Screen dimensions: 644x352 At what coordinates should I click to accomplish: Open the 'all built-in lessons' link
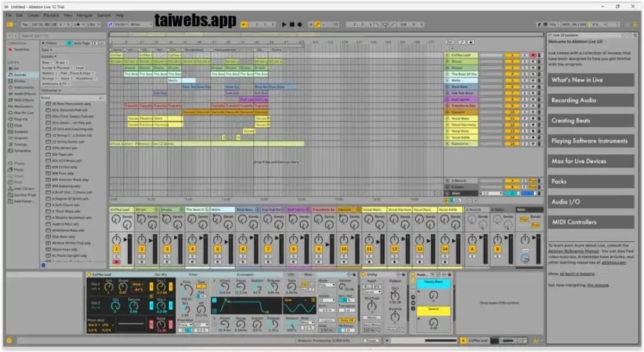tap(577, 274)
